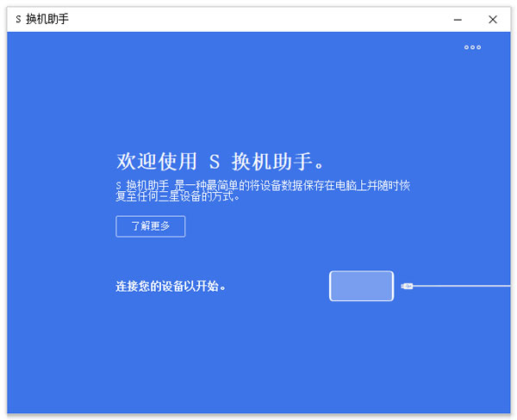Click the S 换机助手 window title text
The width and height of the screenshot is (517, 420).
pyautogui.click(x=42, y=19)
